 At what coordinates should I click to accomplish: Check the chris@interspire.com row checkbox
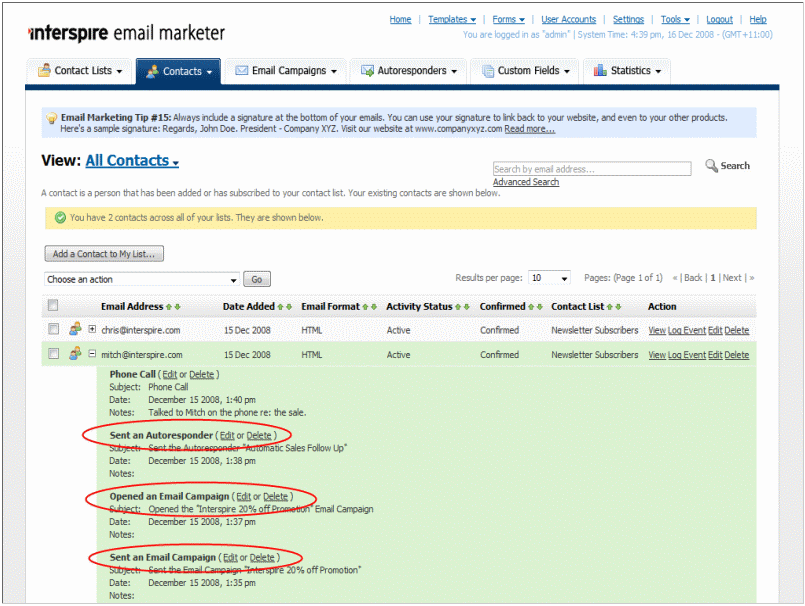53,329
